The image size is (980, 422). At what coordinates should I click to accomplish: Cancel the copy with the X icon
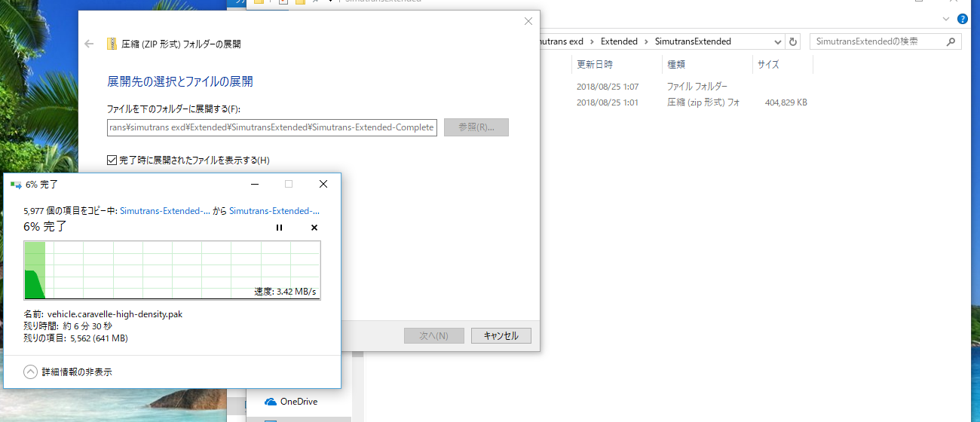(314, 228)
